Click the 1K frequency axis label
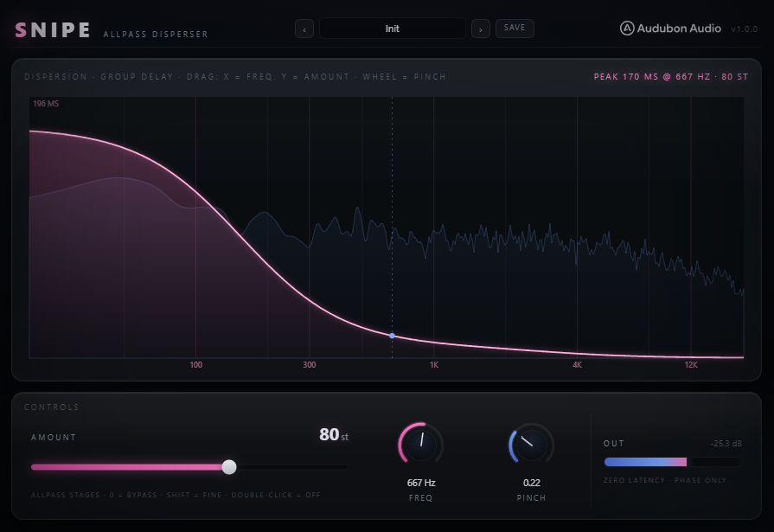774x532 pixels. pos(434,365)
